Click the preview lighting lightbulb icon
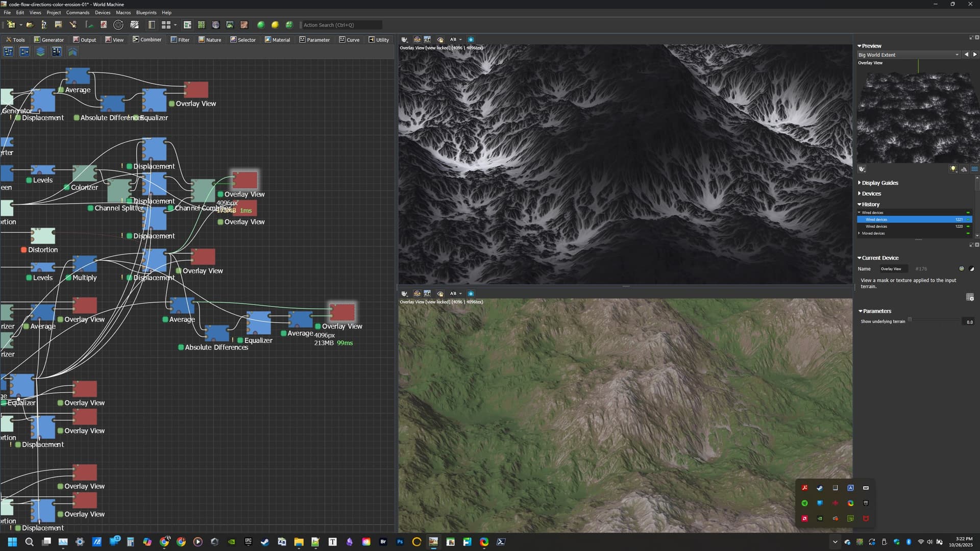The height and width of the screenshot is (551, 980). (x=952, y=169)
